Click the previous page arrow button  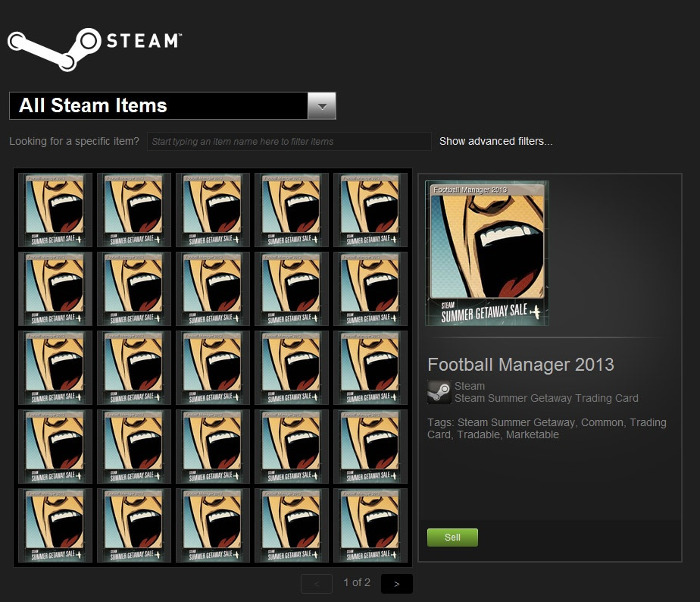(317, 584)
